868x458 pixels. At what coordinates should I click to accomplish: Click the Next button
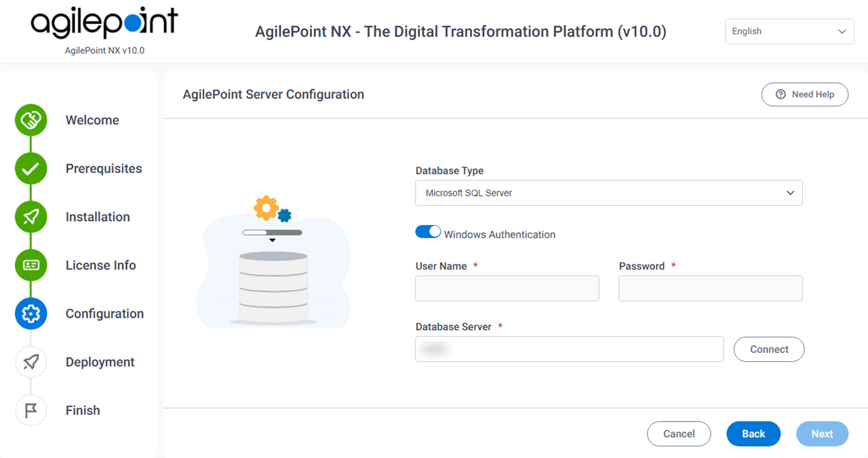tap(822, 434)
